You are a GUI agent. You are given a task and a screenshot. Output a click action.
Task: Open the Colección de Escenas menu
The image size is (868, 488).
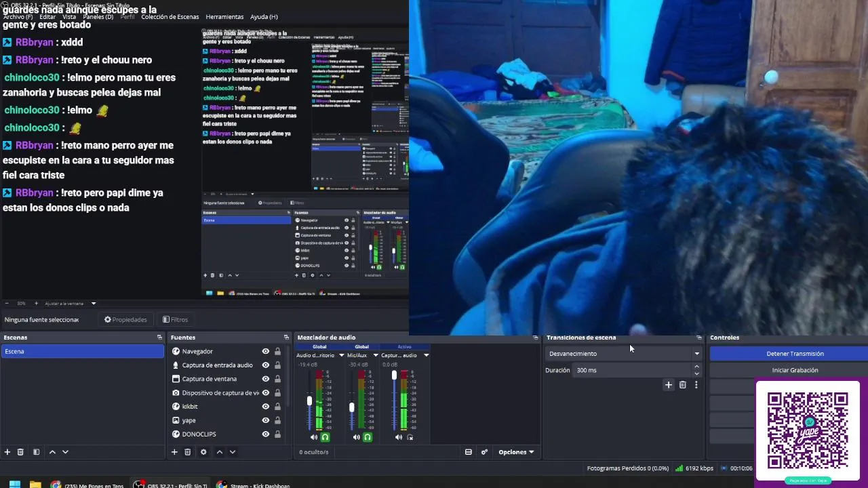coord(170,16)
